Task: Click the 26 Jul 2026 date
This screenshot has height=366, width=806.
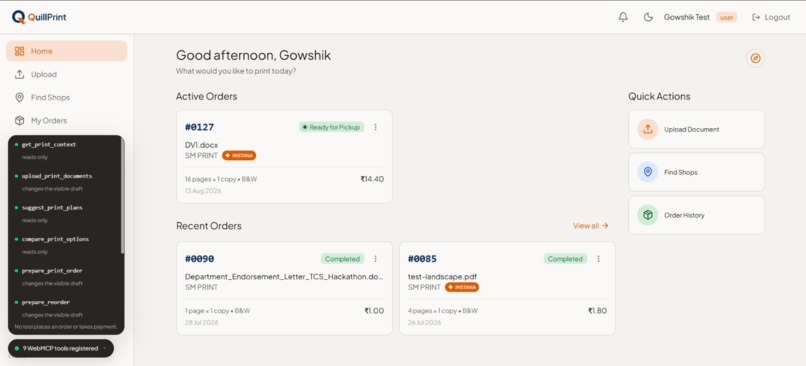Action: coord(425,322)
